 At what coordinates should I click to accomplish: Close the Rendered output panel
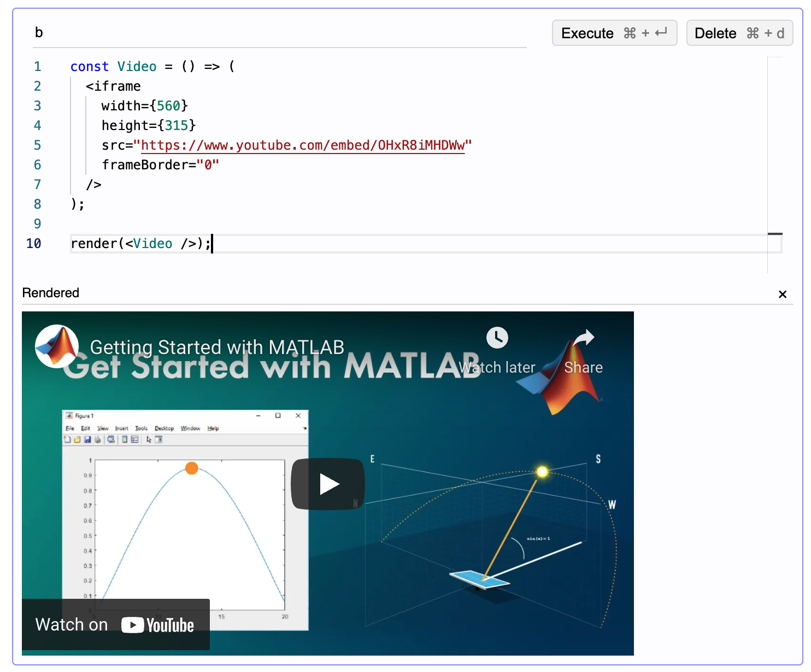tap(782, 294)
